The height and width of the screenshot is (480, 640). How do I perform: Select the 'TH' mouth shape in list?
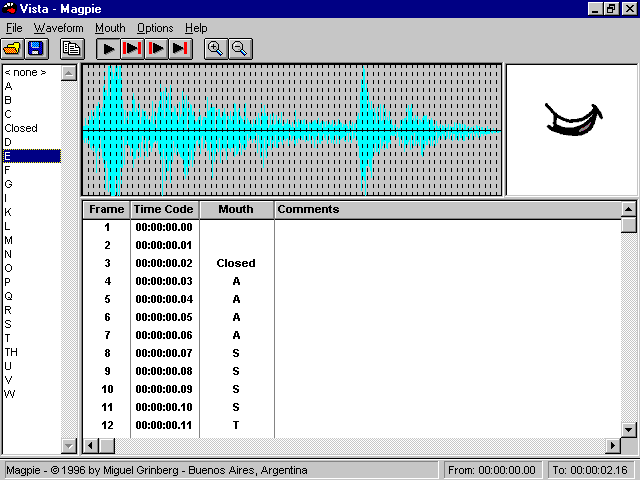(x=11, y=352)
